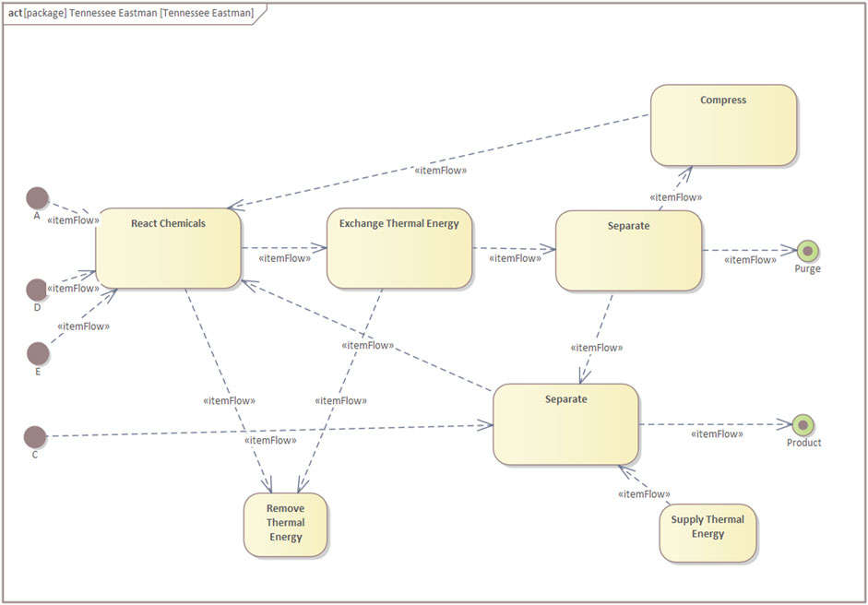Click the «itemFlow» label beside node D
This screenshot has width=868, height=605.
pyautogui.click(x=73, y=289)
